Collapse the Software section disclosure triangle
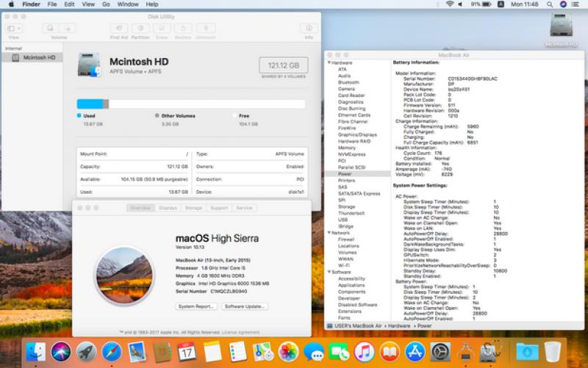 (329, 273)
